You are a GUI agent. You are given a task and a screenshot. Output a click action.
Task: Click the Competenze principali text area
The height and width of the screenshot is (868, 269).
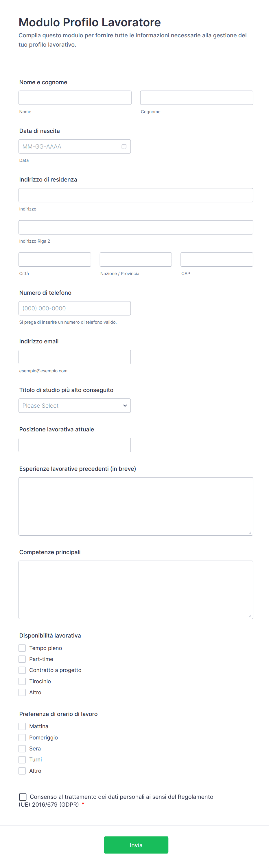pyautogui.click(x=136, y=590)
